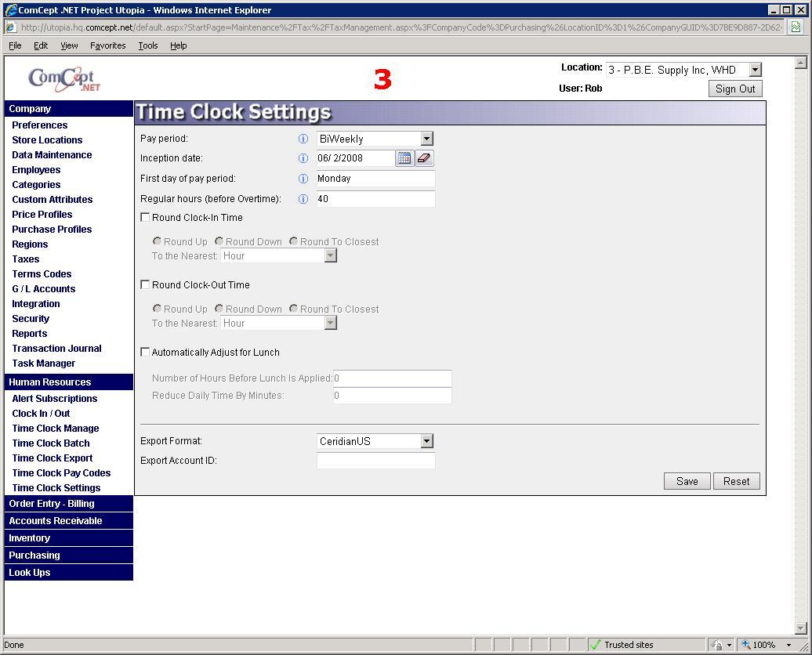Enable Round Clock-In Time checkbox
This screenshot has width=812, height=655.
(x=146, y=218)
